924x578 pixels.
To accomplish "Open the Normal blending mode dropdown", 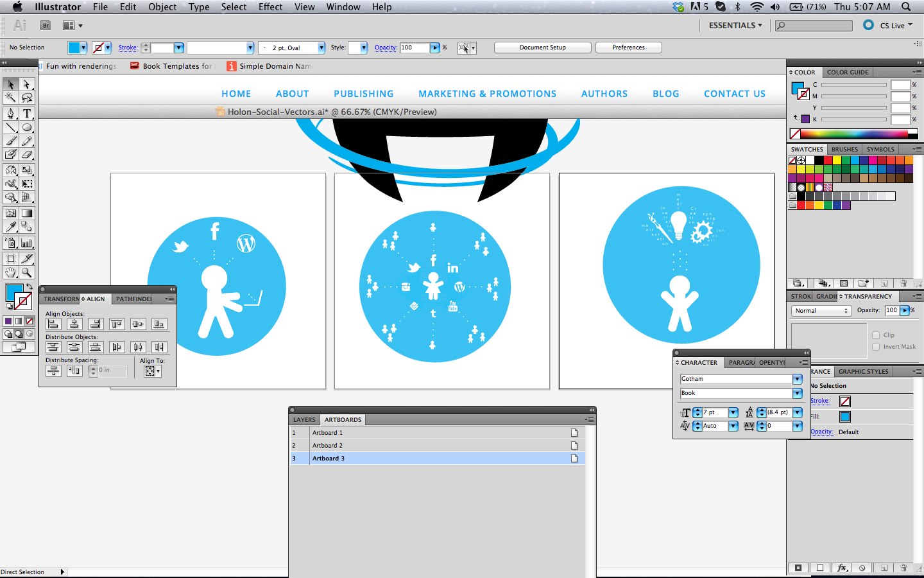I will pyautogui.click(x=821, y=311).
